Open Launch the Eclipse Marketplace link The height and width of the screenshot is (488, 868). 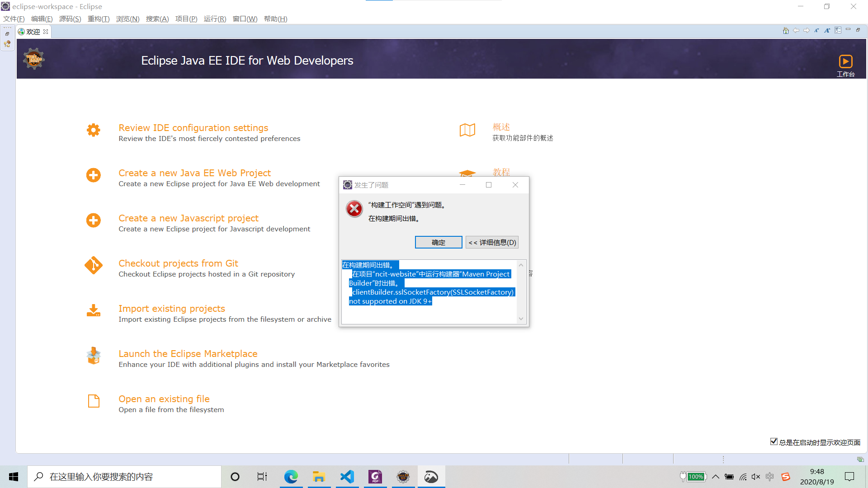[x=188, y=354]
